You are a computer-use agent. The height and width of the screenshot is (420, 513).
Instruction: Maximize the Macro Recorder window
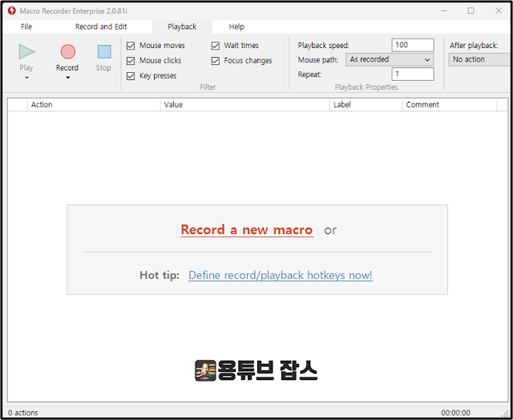pyautogui.click(x=471, y=10)
